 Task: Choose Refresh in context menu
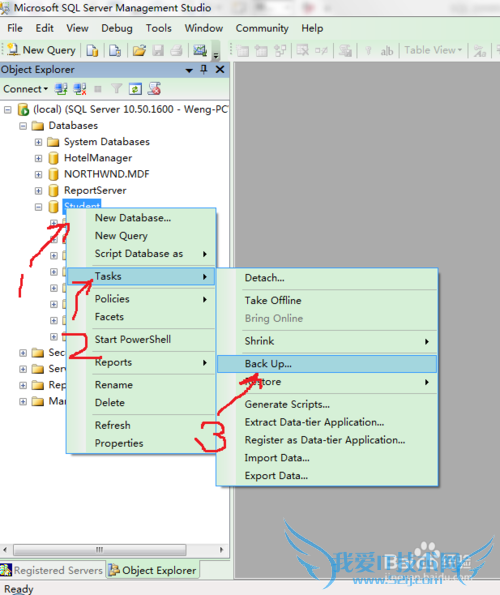[x=141, y=425]
